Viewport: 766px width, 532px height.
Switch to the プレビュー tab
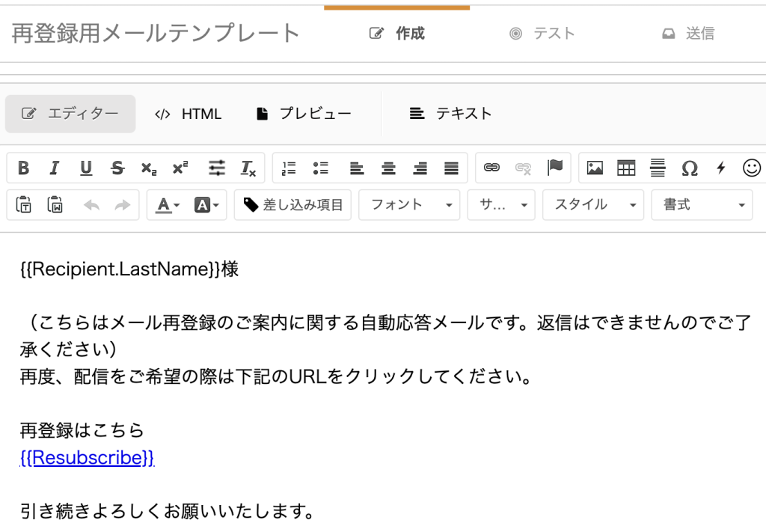pos(304,114)
